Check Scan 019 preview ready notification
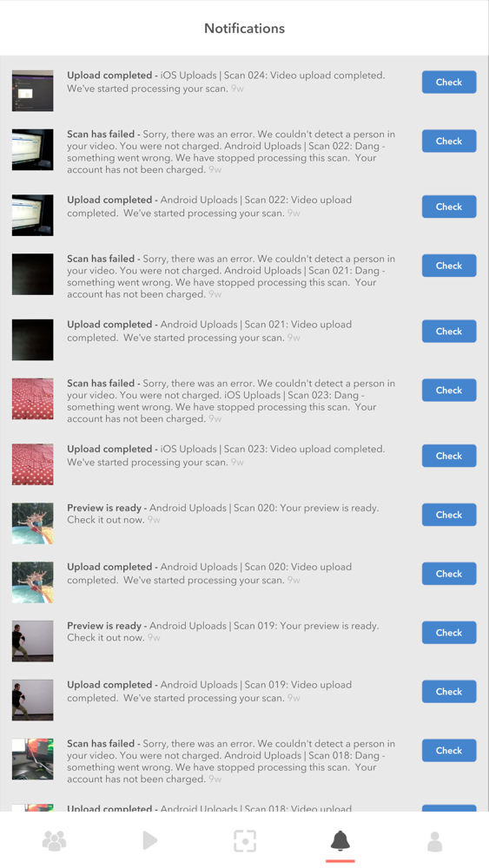This screenshot has width=489, height=868. click(448, 632)
